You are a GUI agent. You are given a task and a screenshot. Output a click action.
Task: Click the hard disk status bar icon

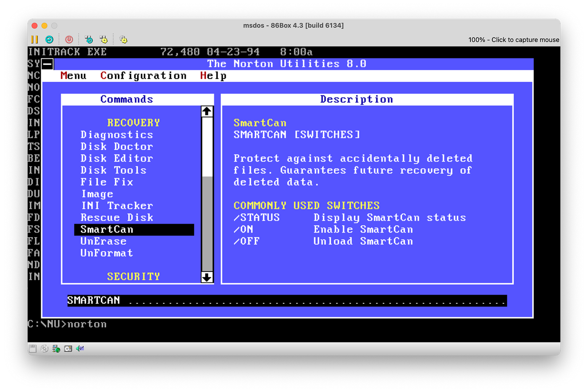(68, 348)
